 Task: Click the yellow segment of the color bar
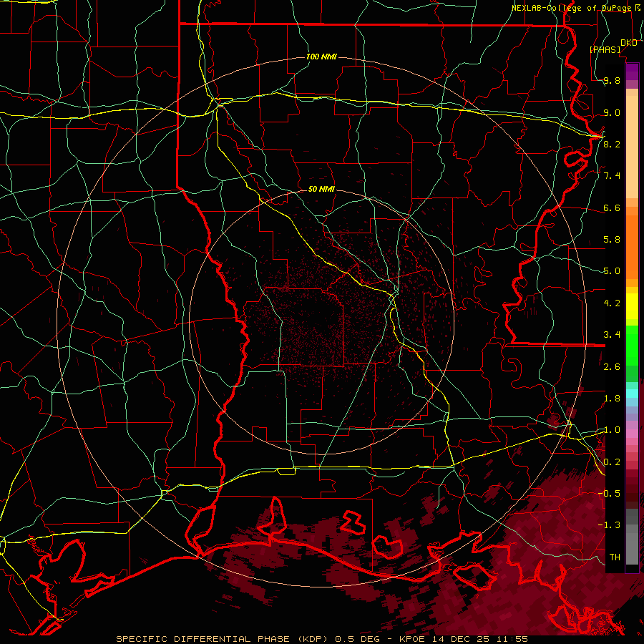click(632, 306)
